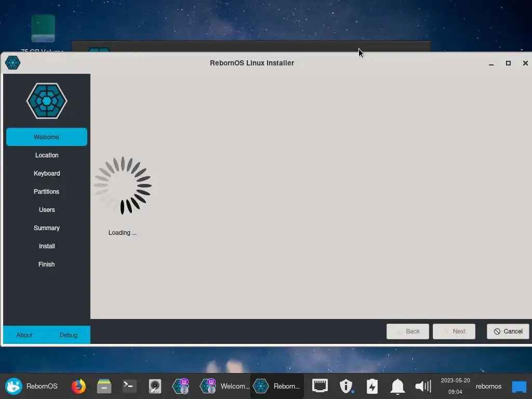The image size is (532, 399).
Task: Go to the Location step
Action: (x=46, y=155)
